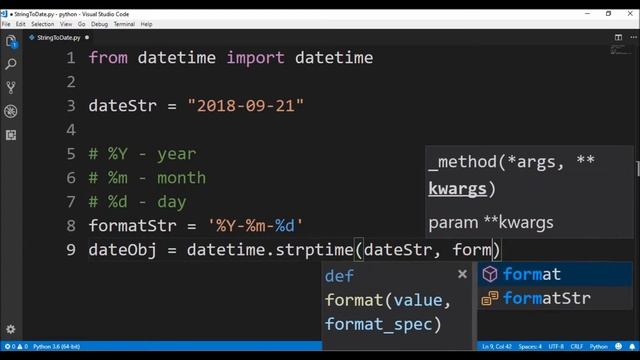Click the '# %d - day' comment
The image size is (640, 360).
(138, 202)
